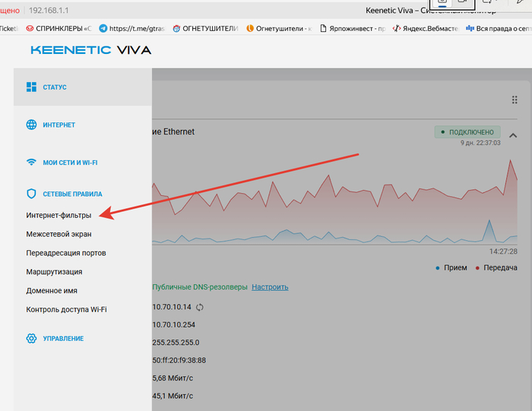Open Контроль доступа Wi-Fi page
Screen dimensions: 532x411
coord(66,309)
